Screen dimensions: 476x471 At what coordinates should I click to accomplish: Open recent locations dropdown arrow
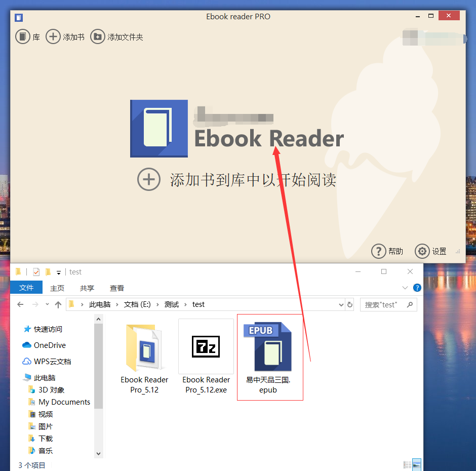tap(48, 304)
